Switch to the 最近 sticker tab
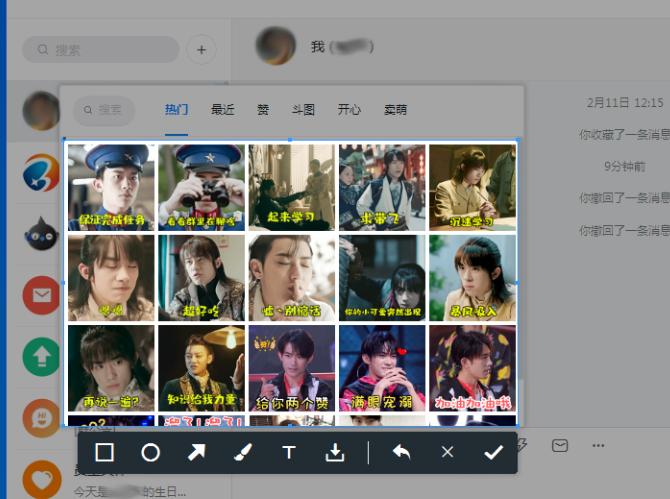 pyautogui.click(x=222, y=110)
